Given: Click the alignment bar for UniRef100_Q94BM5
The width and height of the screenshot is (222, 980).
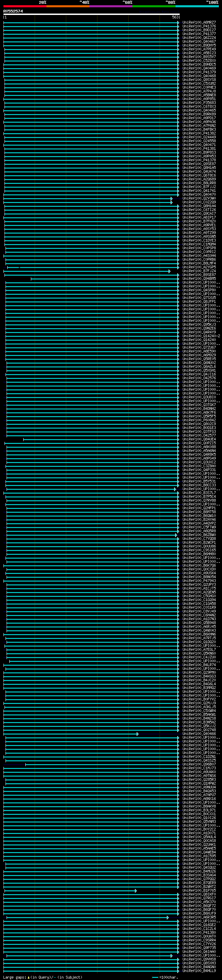Looking at the screenshot, I should pos(105,278).
